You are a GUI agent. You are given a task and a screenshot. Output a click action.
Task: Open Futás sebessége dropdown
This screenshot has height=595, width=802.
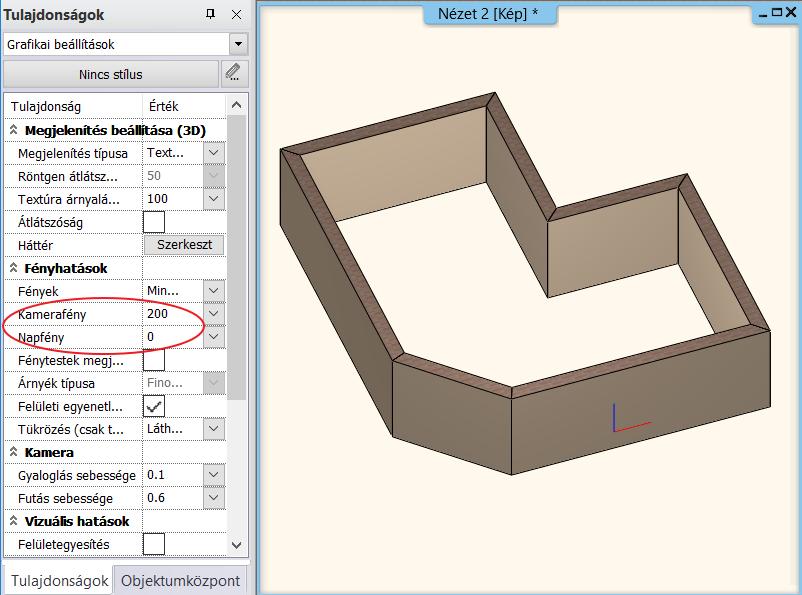pyautogui.click(x=214, y=498)
